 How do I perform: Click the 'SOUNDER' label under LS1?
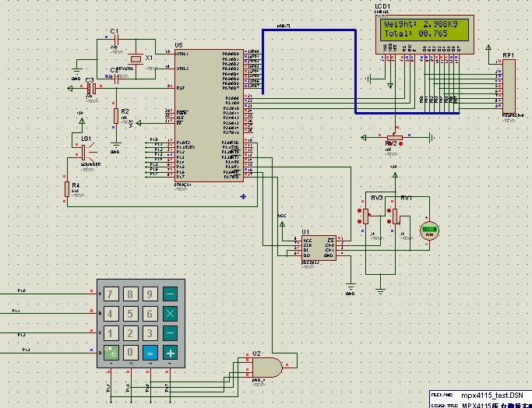pyautogui.click(x=90, y=164)
